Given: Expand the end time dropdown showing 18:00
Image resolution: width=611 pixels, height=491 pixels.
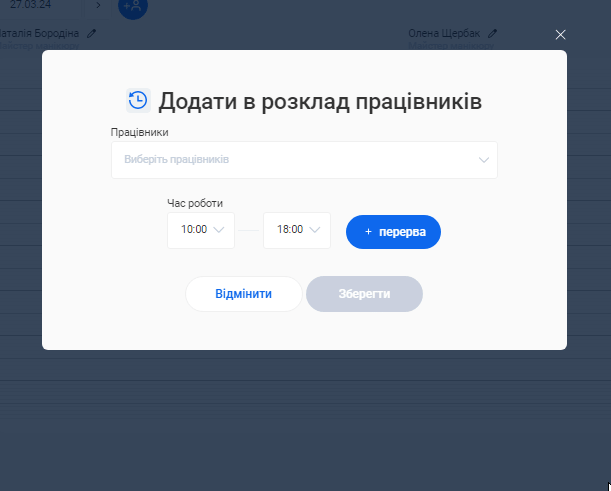Looking at the screenshot, I should 297,230.
